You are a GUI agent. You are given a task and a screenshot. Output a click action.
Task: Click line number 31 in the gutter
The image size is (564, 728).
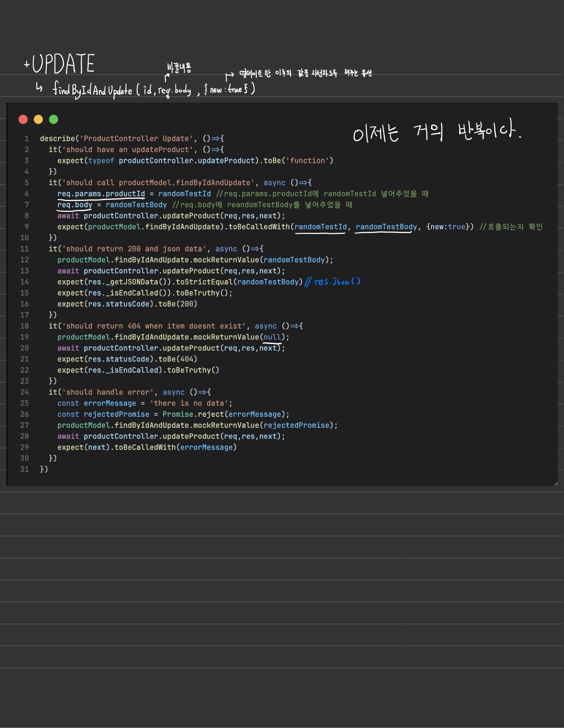coord(24,469)
